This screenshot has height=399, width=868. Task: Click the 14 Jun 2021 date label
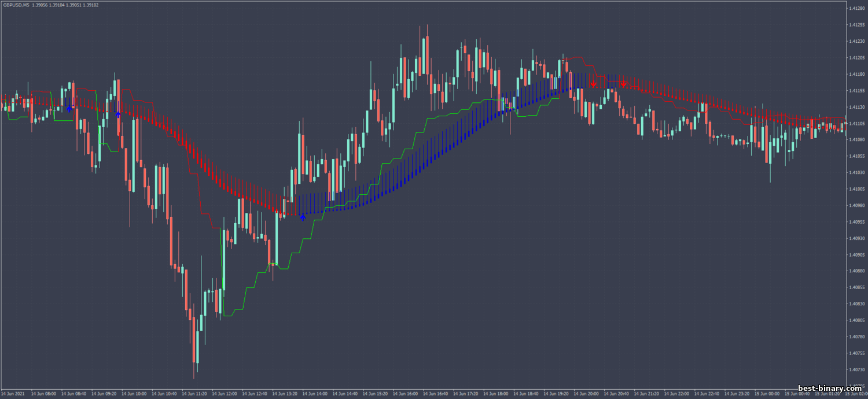tap(13, 394)
